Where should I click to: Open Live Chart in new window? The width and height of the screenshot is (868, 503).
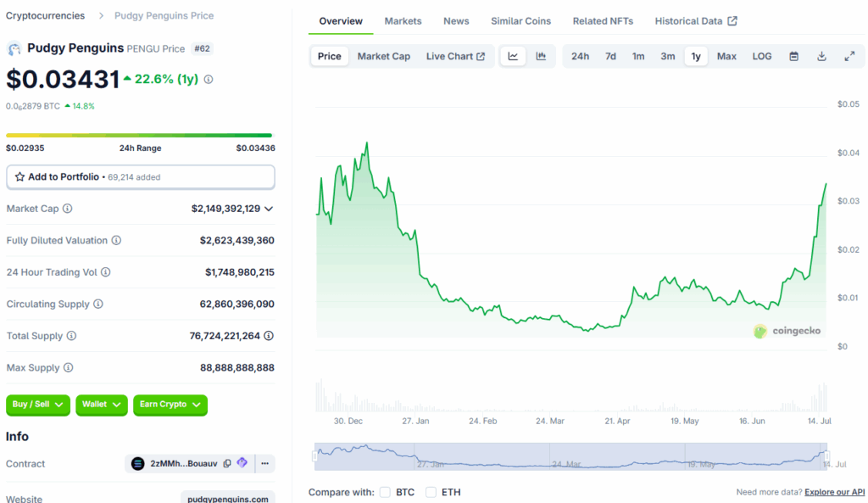click(x=455, y=56)
